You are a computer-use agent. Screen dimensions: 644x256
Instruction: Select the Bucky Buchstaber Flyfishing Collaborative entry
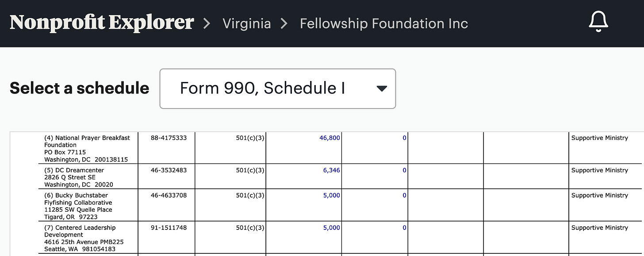pyautogui.click(x=78, y=206)
